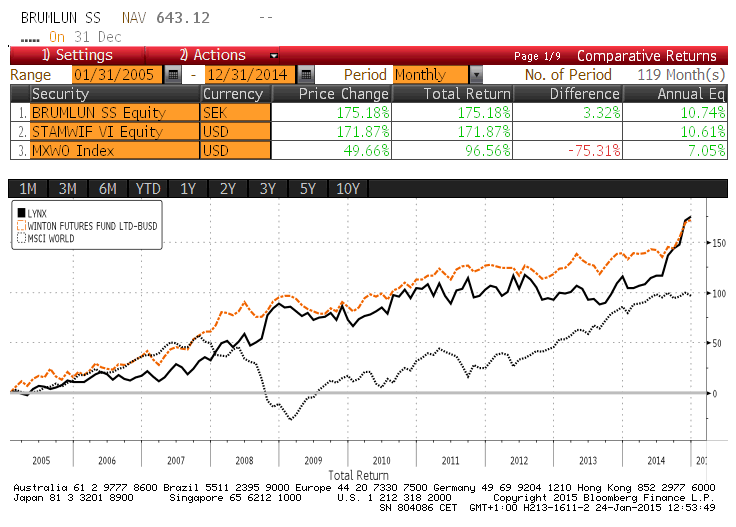Click the Currency column header

pos(236,94)
